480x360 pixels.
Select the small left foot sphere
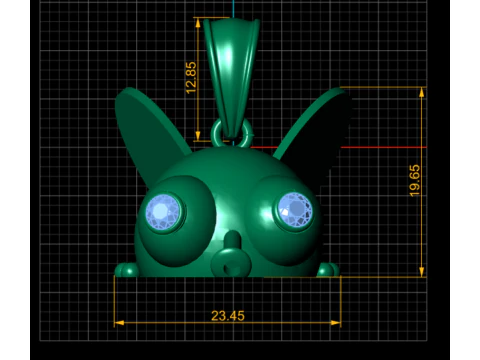pyautogui.click(x=127, y=270)
